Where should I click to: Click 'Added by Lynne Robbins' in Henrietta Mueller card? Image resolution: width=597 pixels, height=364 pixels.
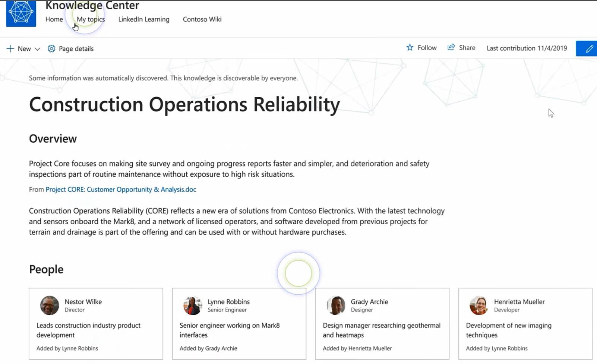[x=497, y=348]
